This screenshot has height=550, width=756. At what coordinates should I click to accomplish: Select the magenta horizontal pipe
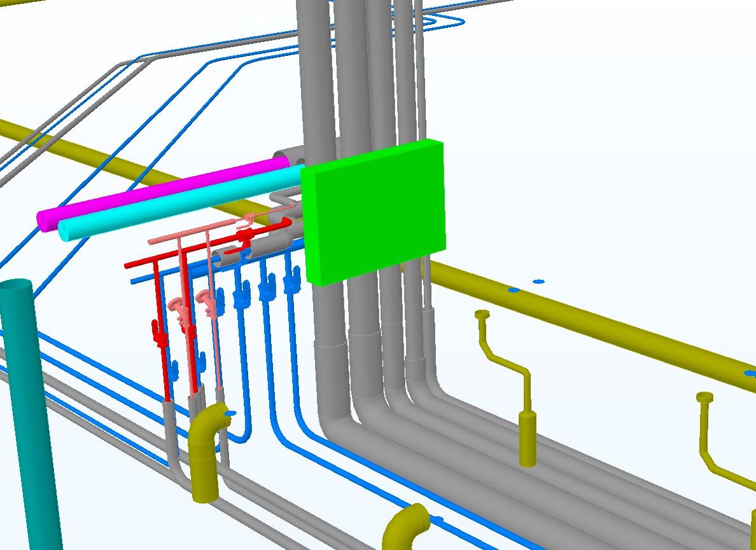[164, 194]
